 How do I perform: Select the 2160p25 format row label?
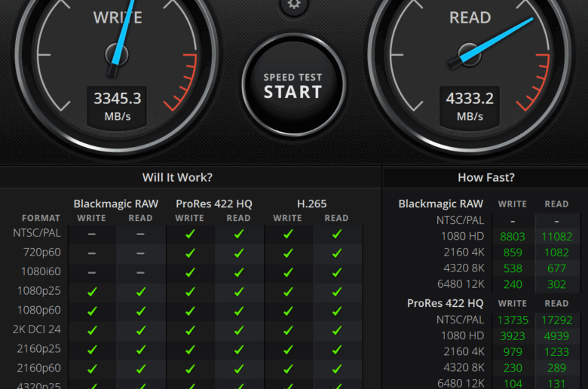click(x=39, y=348)
